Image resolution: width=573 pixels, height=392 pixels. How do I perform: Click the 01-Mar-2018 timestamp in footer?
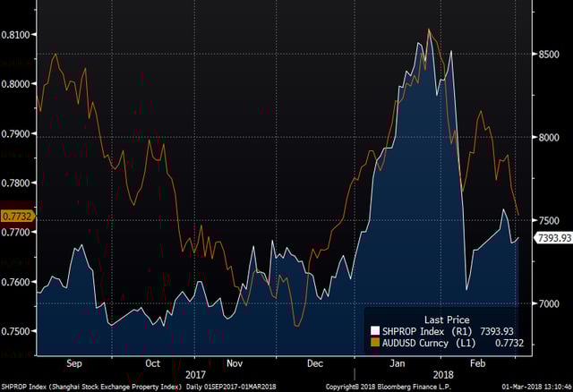532,386
